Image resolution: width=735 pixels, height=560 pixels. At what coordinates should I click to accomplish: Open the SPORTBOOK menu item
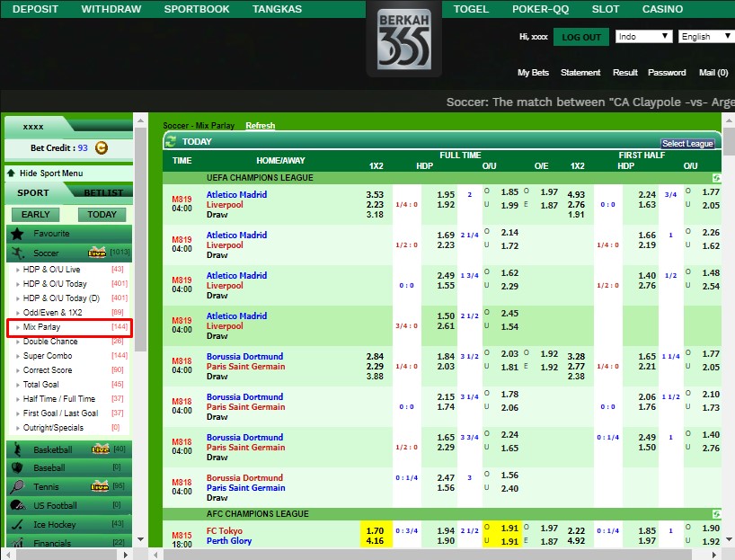tap(197, 9)
